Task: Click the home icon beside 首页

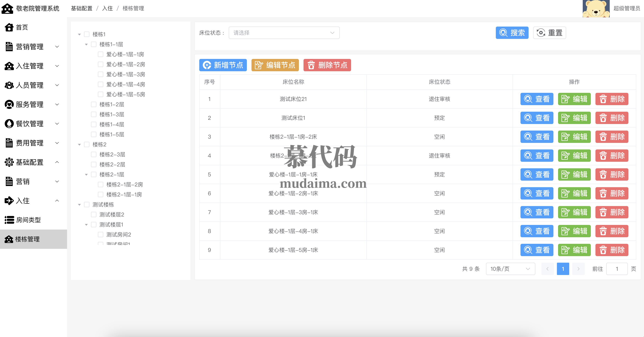Action: (x=9, y=27)
